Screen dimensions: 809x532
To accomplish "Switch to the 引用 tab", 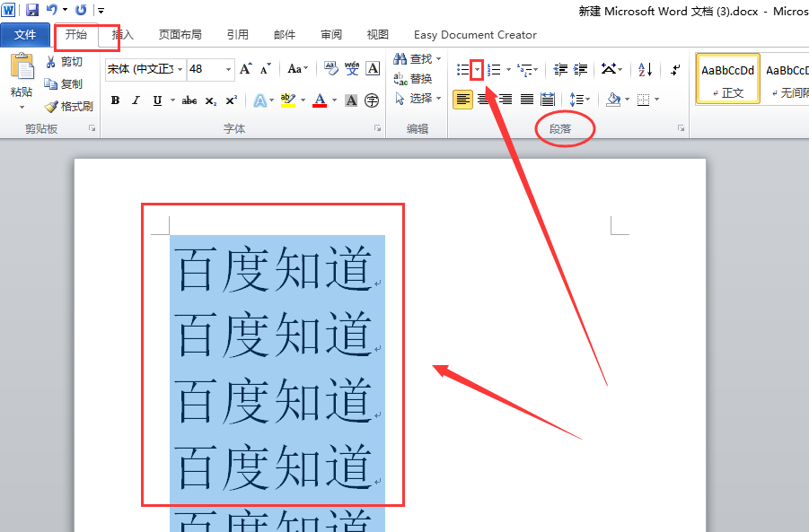I will pos(237,34).
